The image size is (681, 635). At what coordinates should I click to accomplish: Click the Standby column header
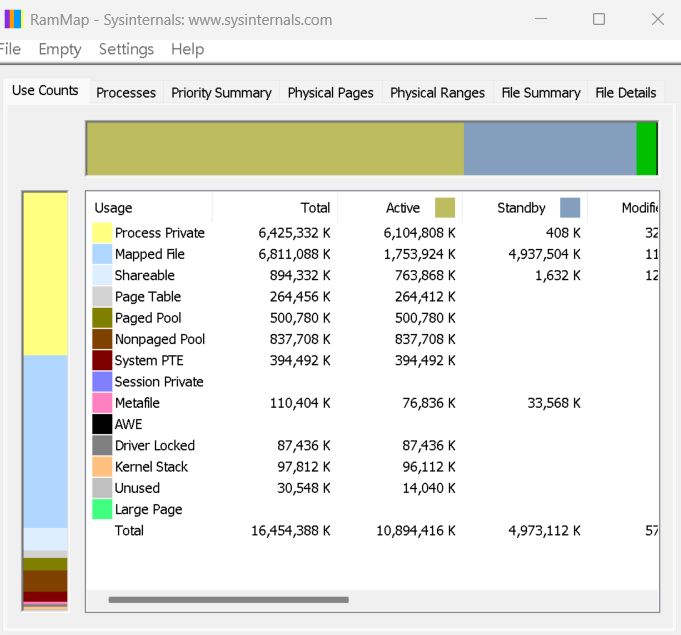[x=525, y=208]
